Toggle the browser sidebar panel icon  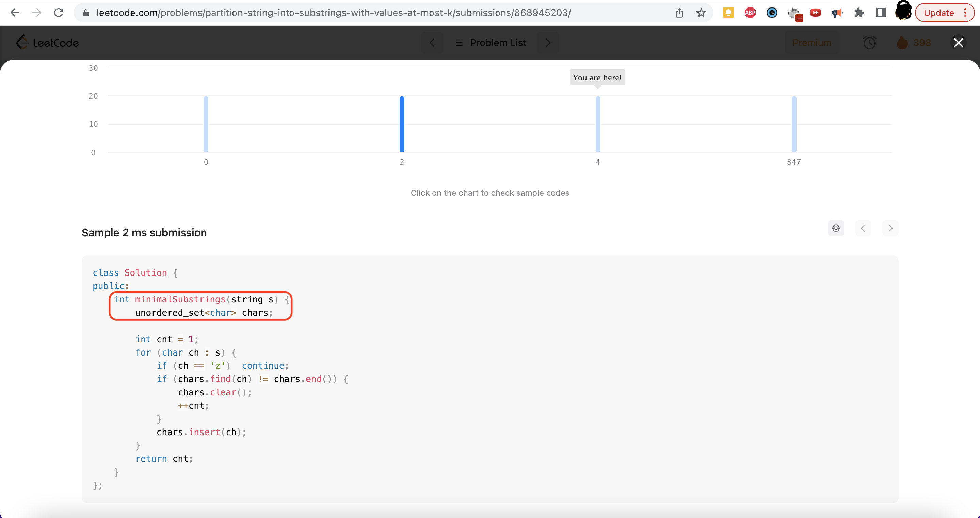[x=880, y=13]
